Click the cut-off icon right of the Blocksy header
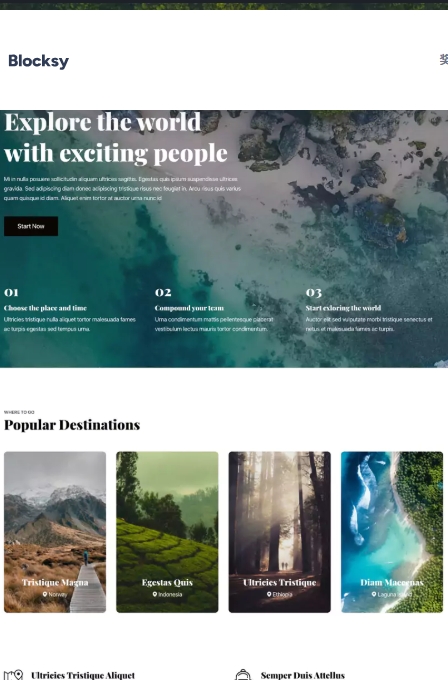This screenshot has width=448, height=680. (x=444, y=60)
